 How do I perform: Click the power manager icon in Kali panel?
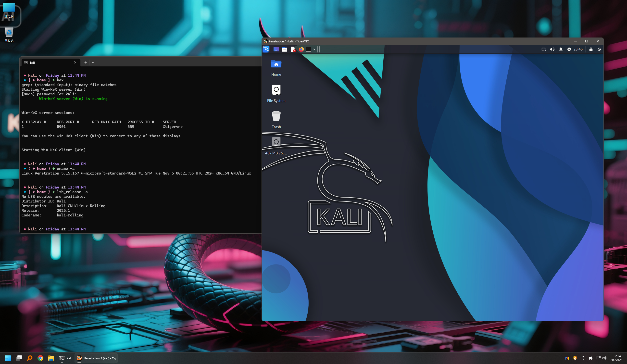point(569,49)
